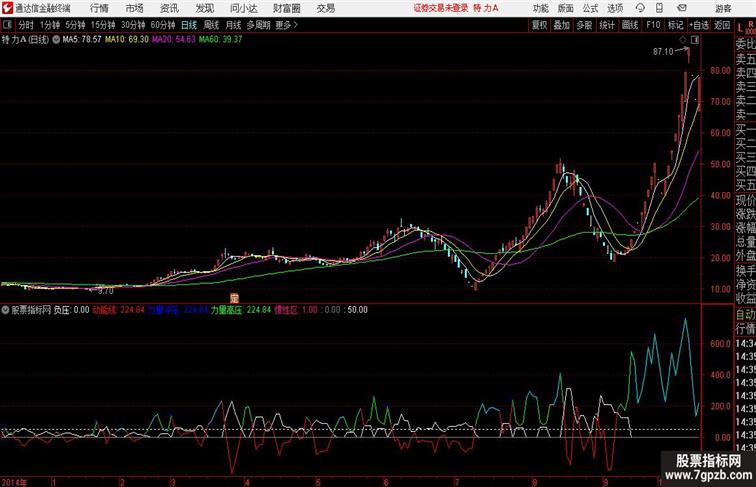Switch to the 30分钟 period tab
The width and height of the screenshot is (756, 487).
(x=133, y=25)
